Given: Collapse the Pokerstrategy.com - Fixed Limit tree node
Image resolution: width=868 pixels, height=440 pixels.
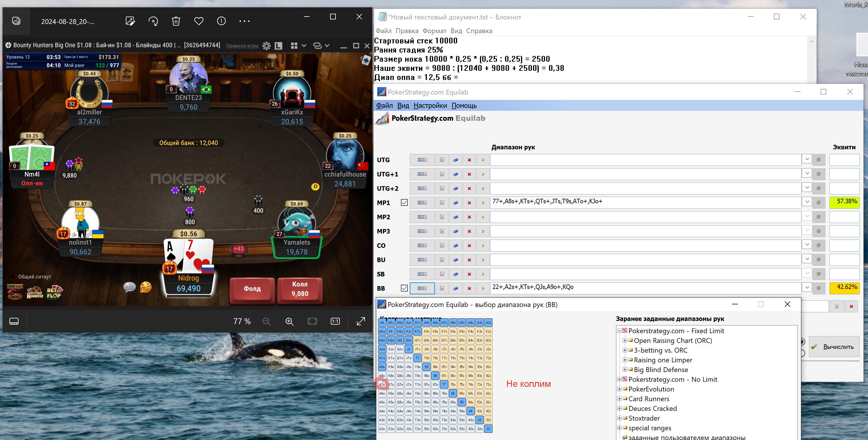Looking at the screenshot, I should [x=619, y=331].
